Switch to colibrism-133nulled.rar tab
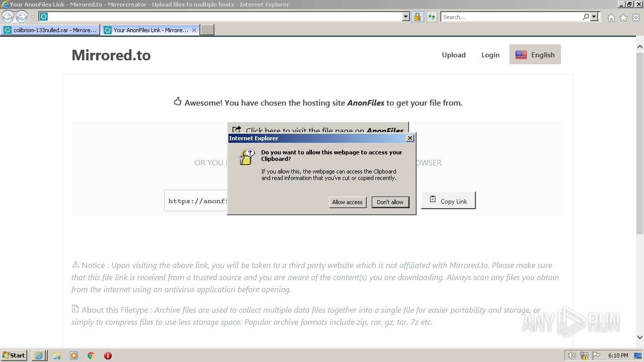This screenshot has height=362, width=644. coord(50,30)
